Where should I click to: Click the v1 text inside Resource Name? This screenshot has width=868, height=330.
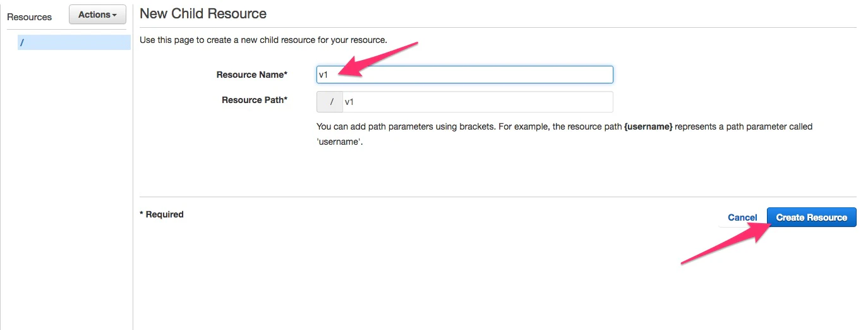323,75
